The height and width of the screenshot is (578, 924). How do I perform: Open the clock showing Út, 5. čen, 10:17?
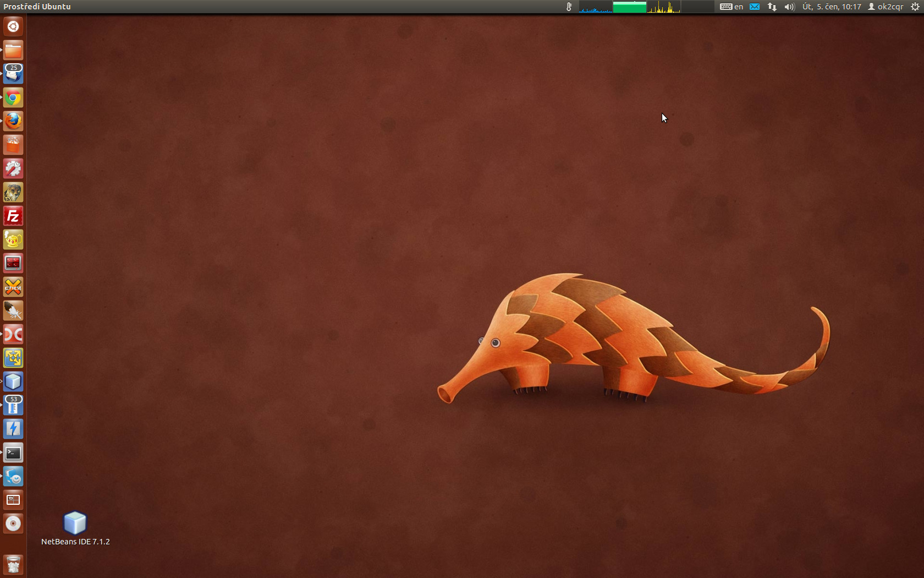(x=831, y=7)
